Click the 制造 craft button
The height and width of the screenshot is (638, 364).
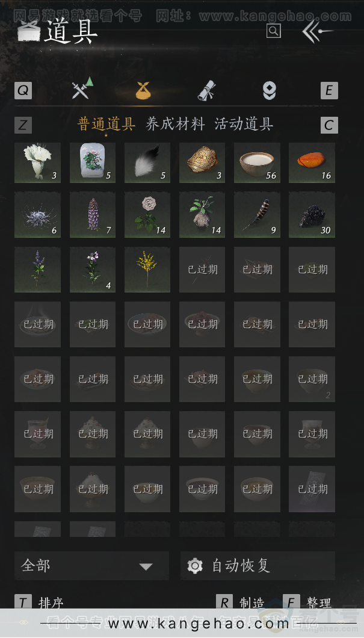pyautogui.click(x=241, y=602)
